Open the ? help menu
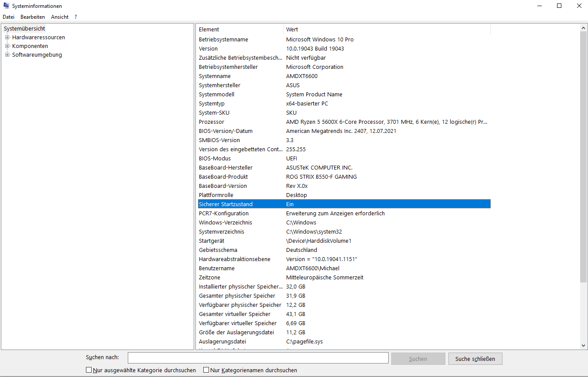 pyautogui.click(x=75, y=17)
